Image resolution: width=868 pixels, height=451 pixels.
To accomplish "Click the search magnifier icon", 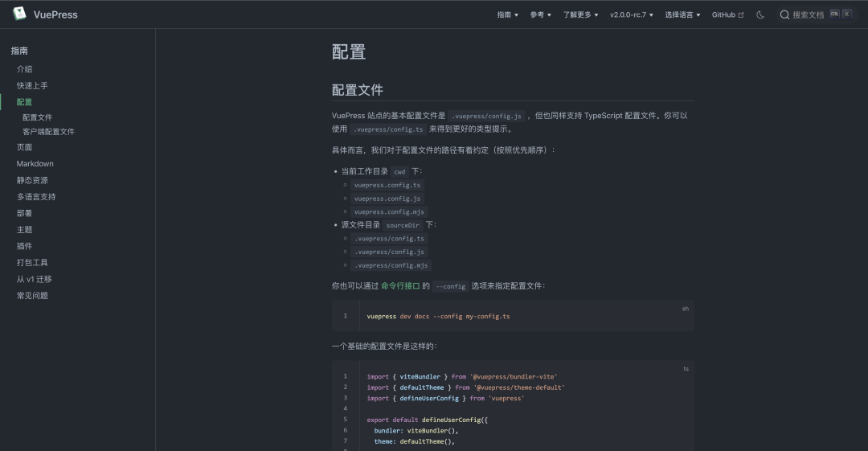I will [784, 15].
